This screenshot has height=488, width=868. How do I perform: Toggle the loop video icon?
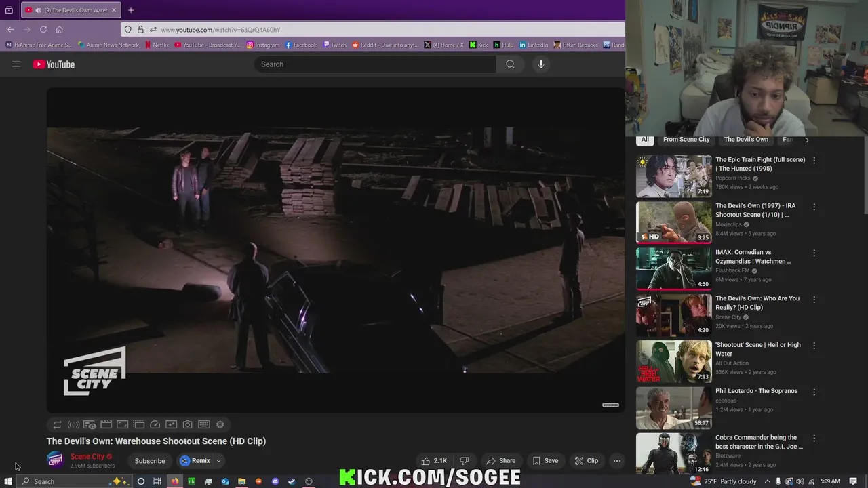(x=57, y=424)
